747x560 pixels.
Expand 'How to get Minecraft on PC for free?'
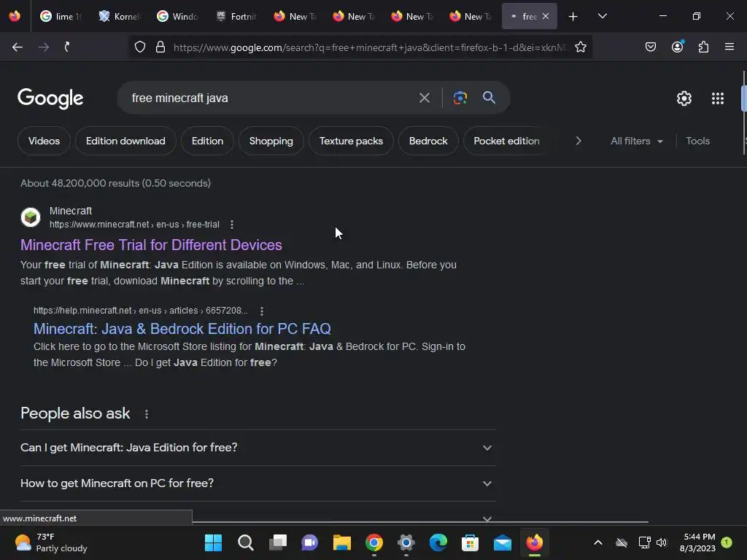[x=258, y=483]
